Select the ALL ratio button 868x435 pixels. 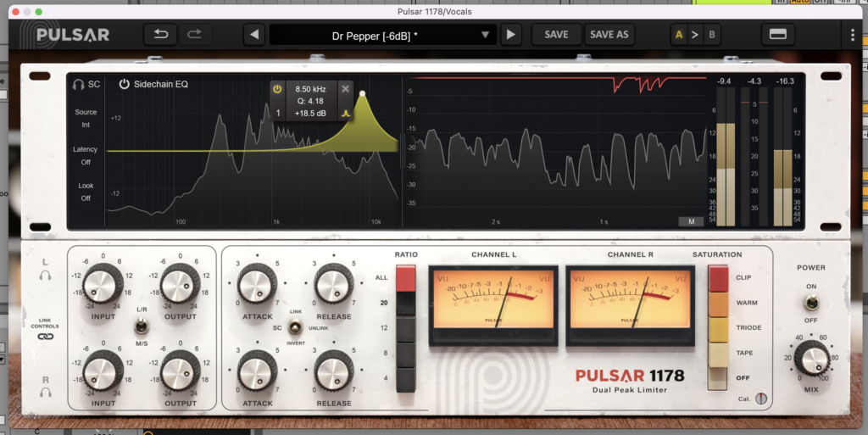point(406,278)
